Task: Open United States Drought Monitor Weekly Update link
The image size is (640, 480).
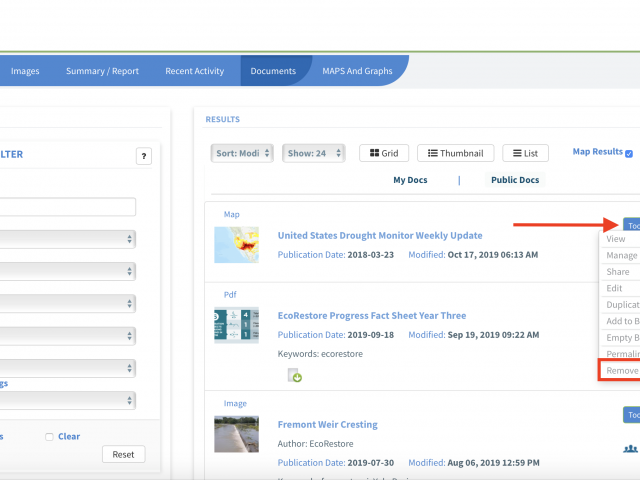Action: click(x=379, y=235)
